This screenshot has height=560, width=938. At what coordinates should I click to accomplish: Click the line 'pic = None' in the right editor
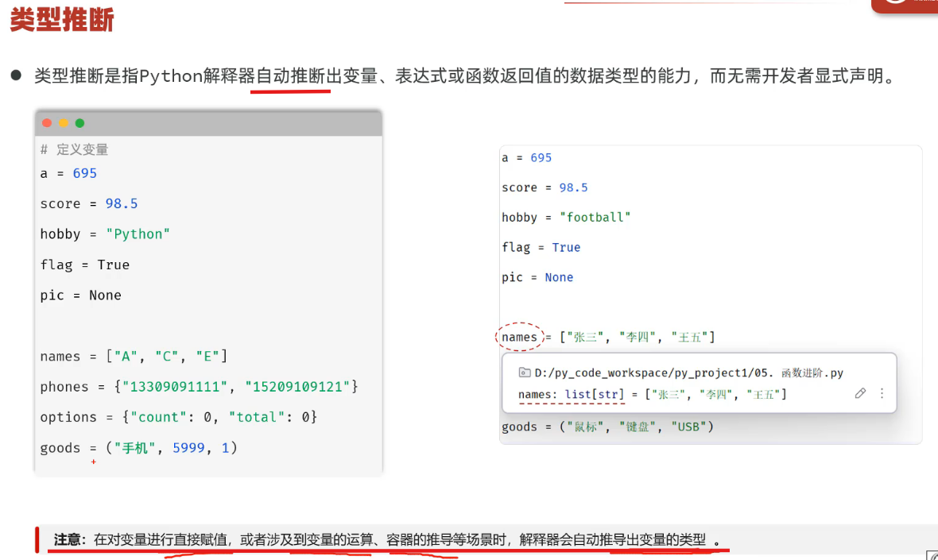point(537,277)
